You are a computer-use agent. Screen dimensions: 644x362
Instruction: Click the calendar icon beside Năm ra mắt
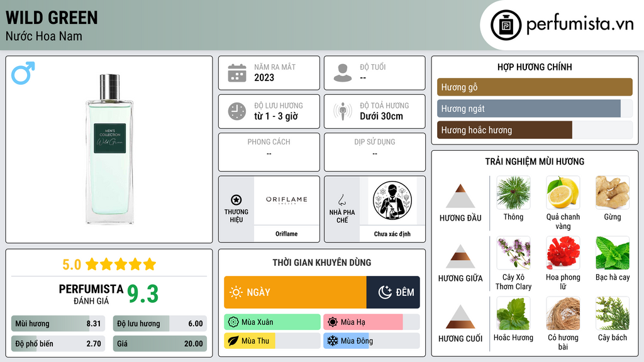[237, 73]
